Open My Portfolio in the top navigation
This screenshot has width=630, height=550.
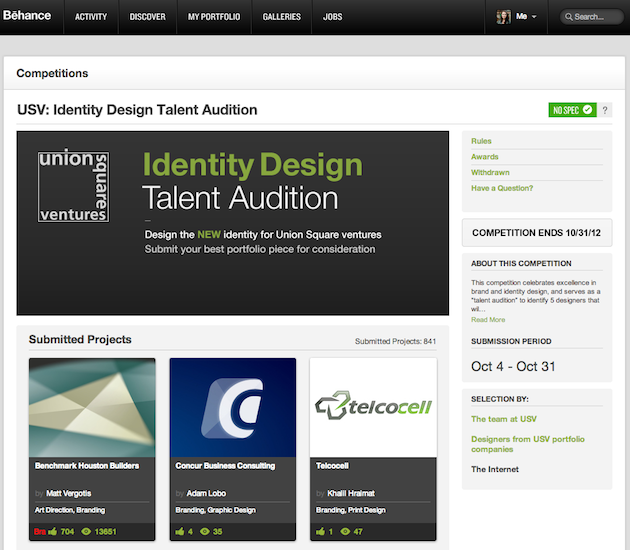(x=214, y=17)
